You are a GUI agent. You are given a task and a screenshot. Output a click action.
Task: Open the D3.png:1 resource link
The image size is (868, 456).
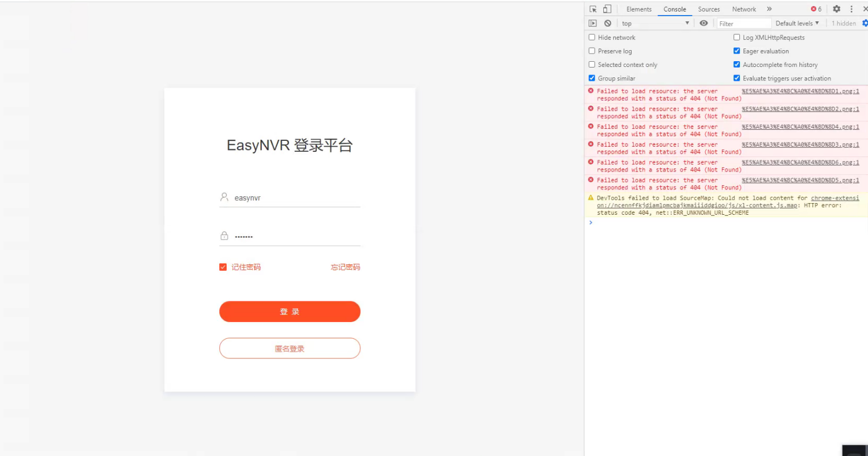click(801, 145)
